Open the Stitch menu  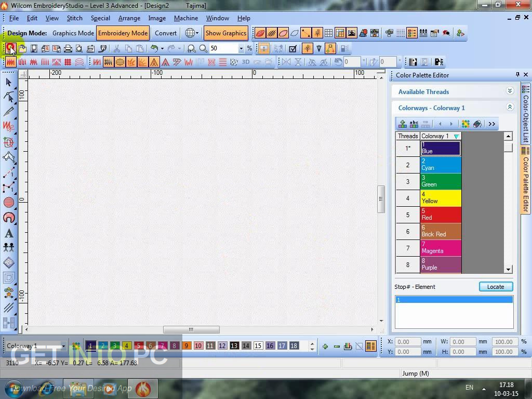75,18
